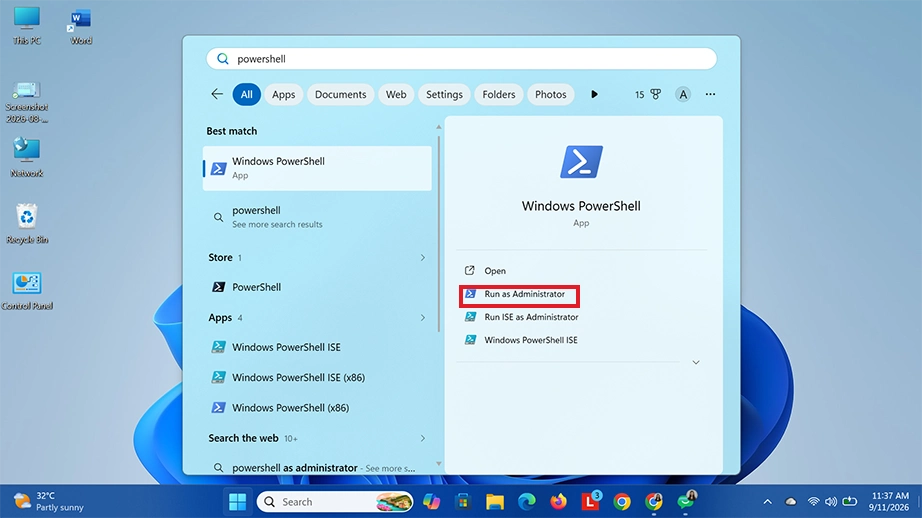Open Copilot from the taskbar
922x518 pixels.
431,502
